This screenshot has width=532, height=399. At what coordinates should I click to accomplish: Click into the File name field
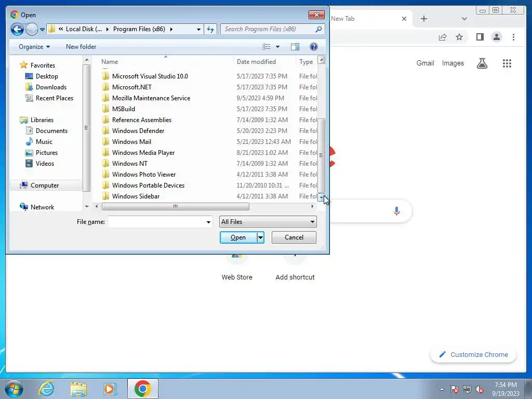pos(157,222)
